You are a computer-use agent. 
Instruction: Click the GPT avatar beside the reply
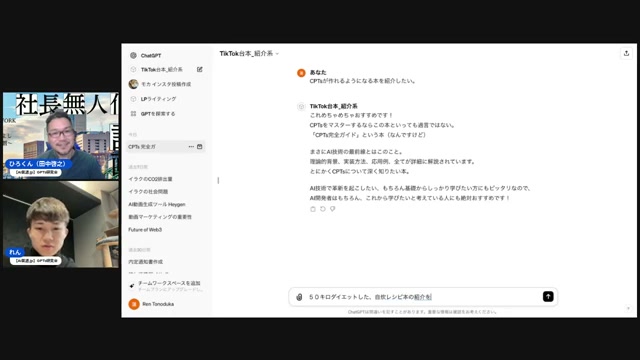[301, 107]
